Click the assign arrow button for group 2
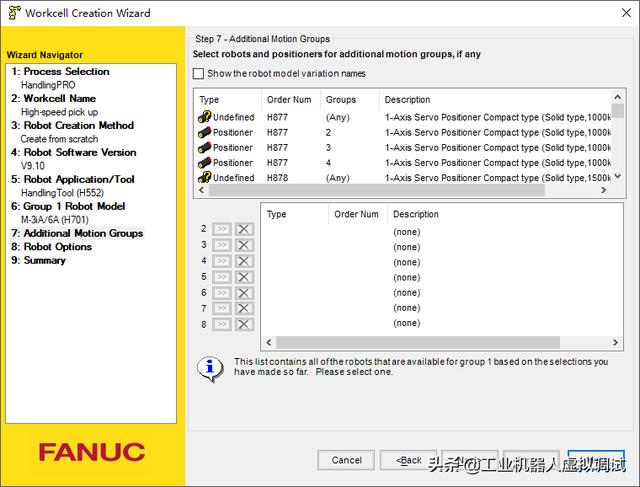The width and height of the screenshot is (640, 487). (x=222, y=229)
